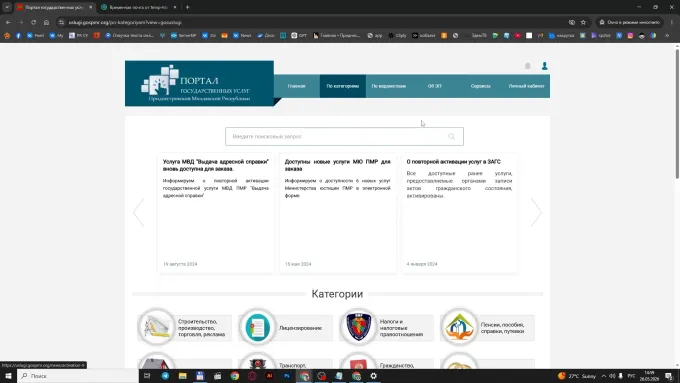The image size is (680, 383).
Task: Show next news with right carousel arrow
Action: tap(536, 213)
